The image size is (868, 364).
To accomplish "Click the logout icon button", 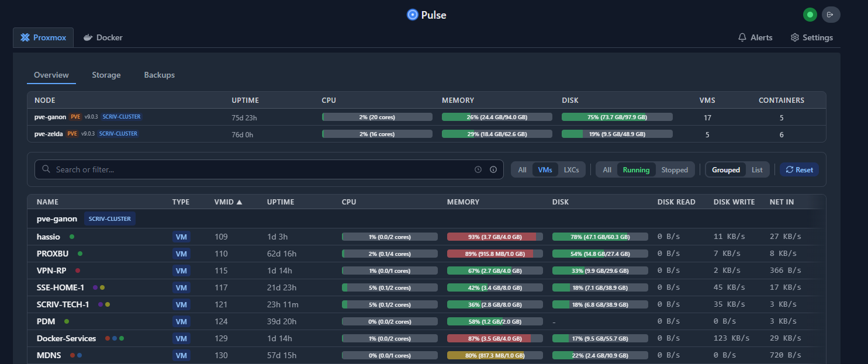I will click(x=831, y=15).
